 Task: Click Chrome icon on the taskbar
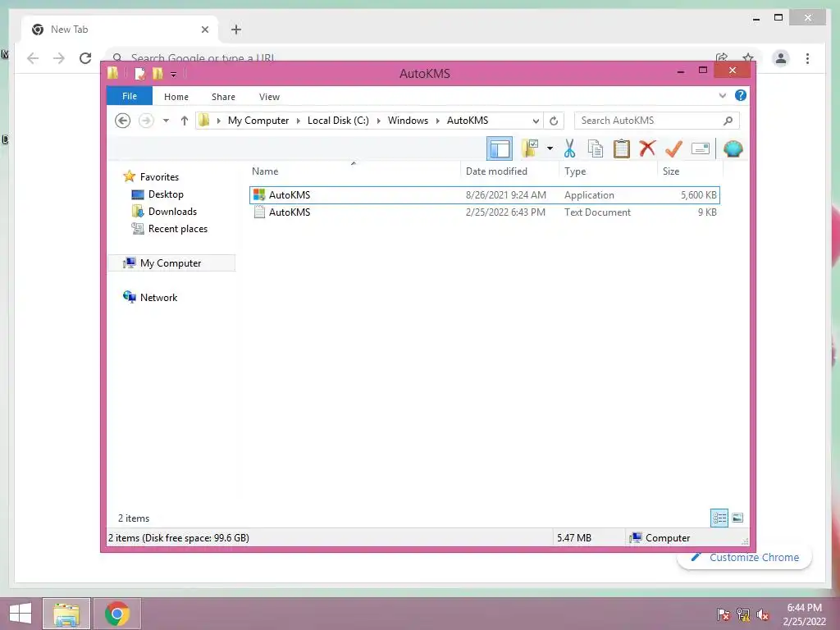[x=116, y=614]
